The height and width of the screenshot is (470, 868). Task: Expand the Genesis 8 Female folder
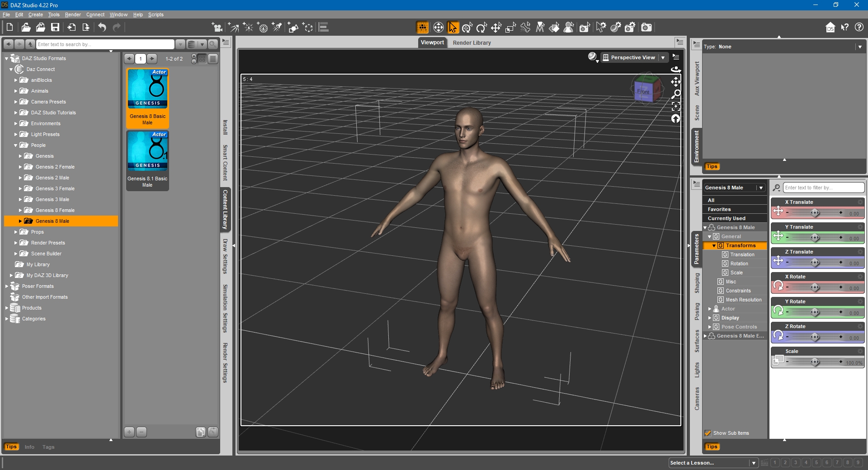[20, 210]
